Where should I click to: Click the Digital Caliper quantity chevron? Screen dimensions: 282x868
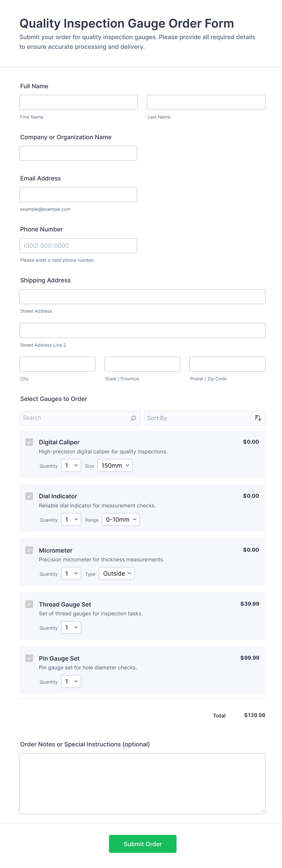pos(76,465)
